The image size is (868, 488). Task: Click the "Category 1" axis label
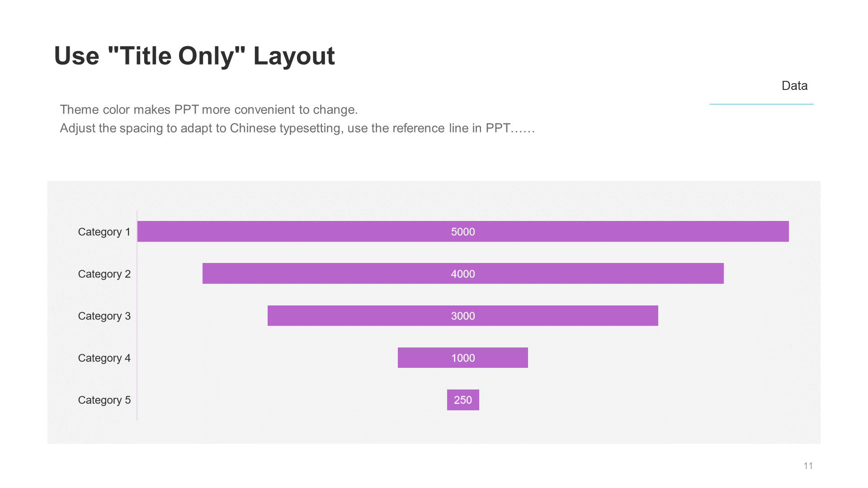(x=104, y=232)
